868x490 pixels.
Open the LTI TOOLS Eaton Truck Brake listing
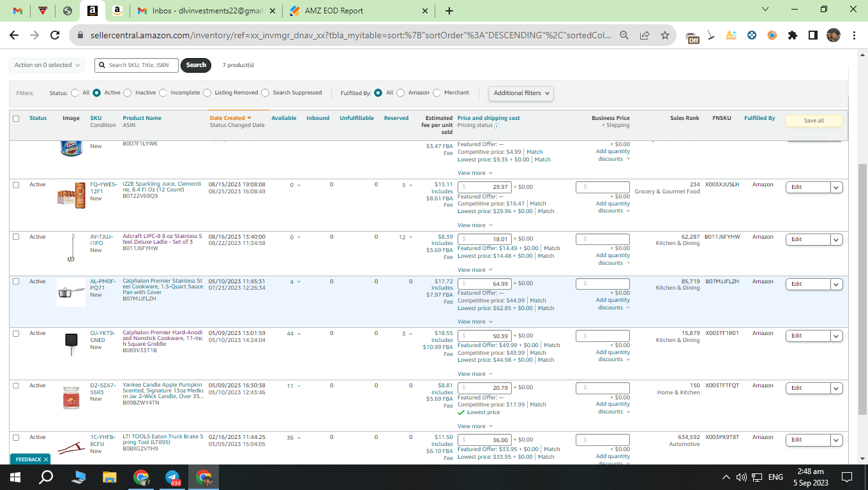pyautogui.click(x=163, y=440)
